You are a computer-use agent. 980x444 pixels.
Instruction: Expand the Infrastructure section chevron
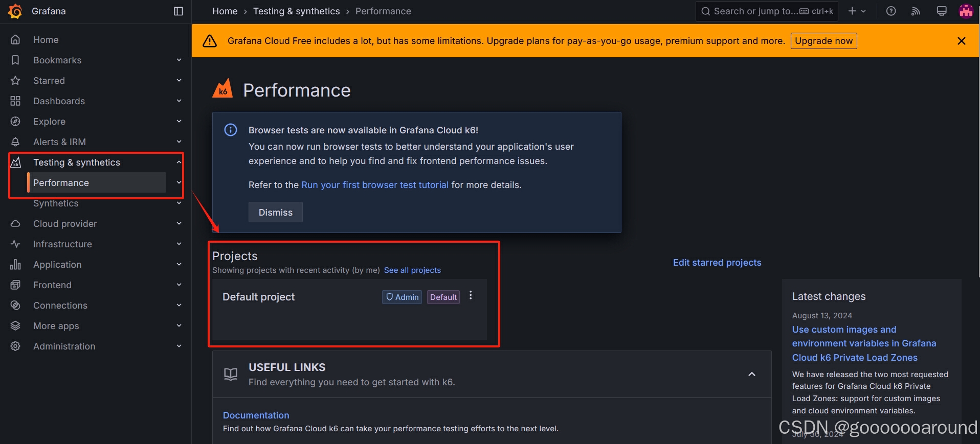[179, 244]
